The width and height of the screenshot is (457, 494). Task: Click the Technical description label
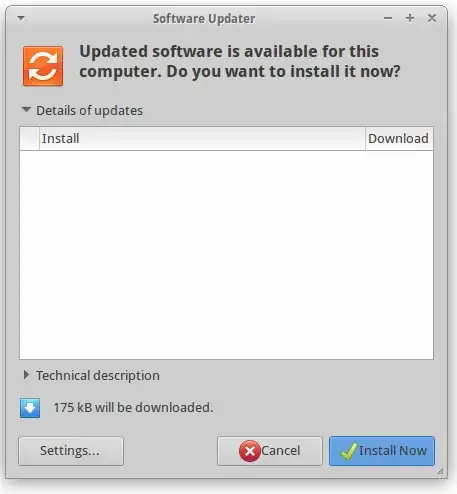click(x=98, y=376)
